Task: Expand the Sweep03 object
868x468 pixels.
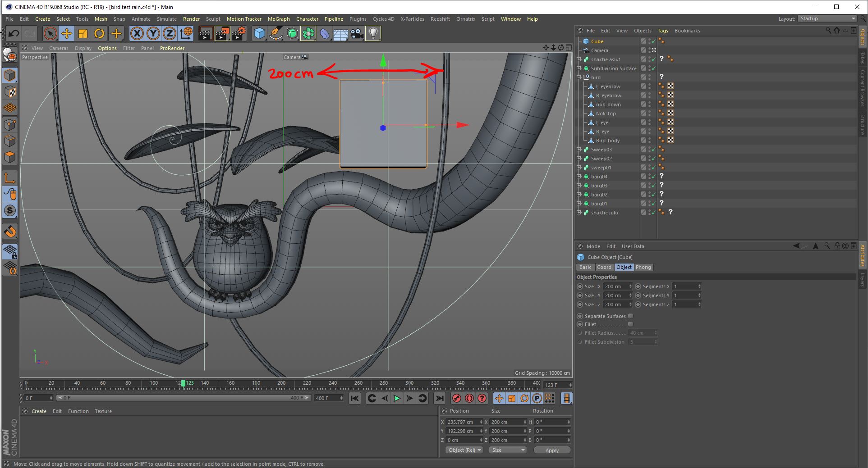Action: pyautogui.click(x=579, y=150)
